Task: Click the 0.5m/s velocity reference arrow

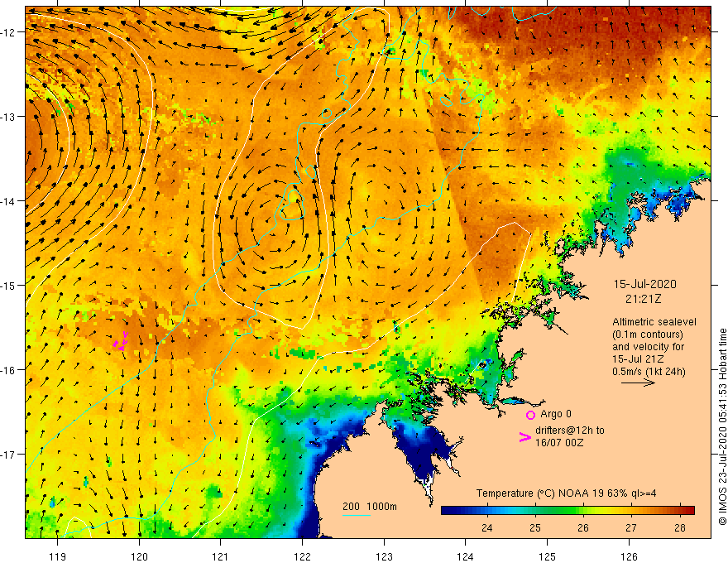Action: 638,383
